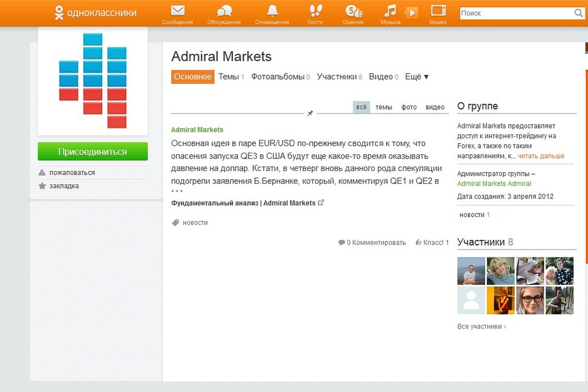Screen dimensions: 588x392
Task: Click новости 1 topic in О группе
Action: point(474,215)
